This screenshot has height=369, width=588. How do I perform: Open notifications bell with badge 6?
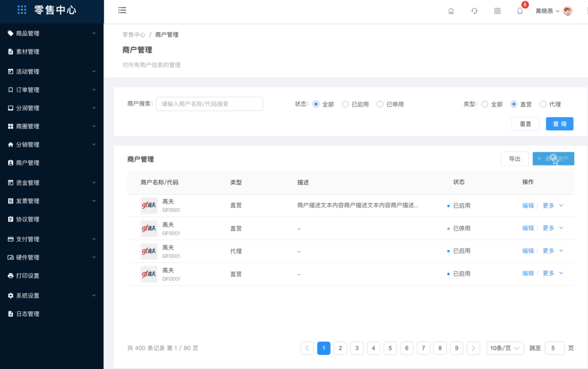click(520, 11)
